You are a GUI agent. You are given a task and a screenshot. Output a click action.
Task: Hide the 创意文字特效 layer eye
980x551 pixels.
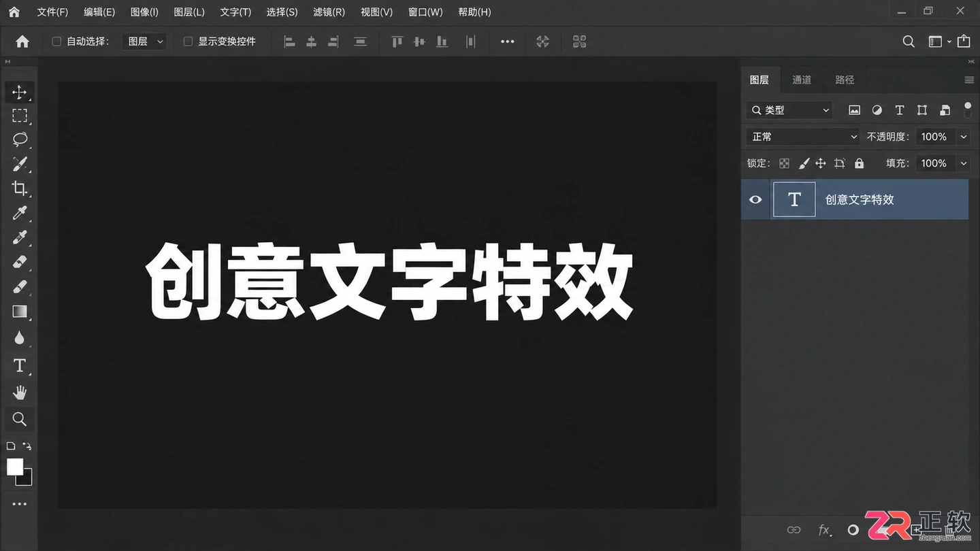(x=755, y=199)
